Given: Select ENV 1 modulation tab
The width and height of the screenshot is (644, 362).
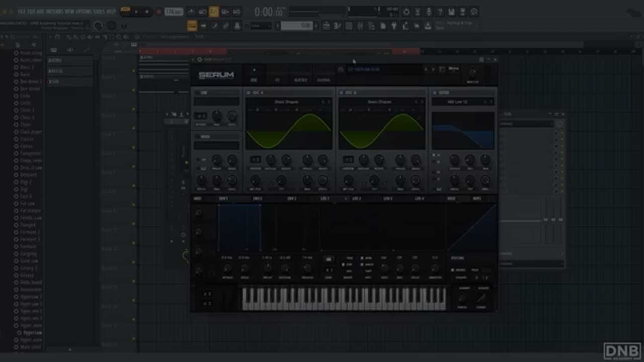Looking at the screenshot, I should (x=223, y=199).
